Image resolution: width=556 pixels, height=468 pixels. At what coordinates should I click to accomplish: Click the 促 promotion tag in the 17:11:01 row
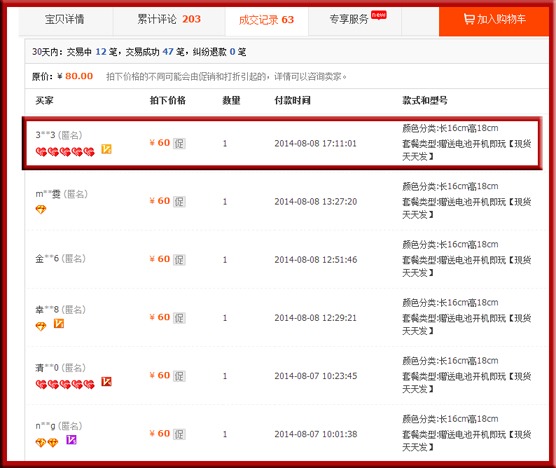[179, 144]
